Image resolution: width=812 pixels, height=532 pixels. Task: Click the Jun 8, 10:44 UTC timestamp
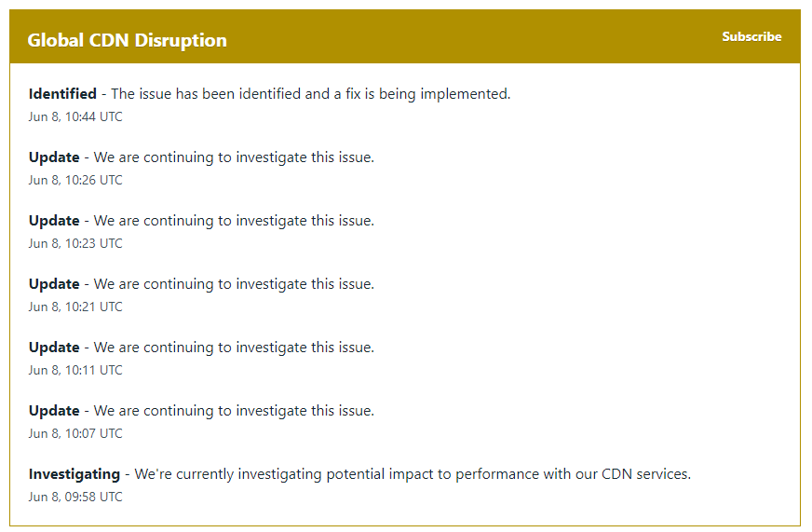(75, 116)
